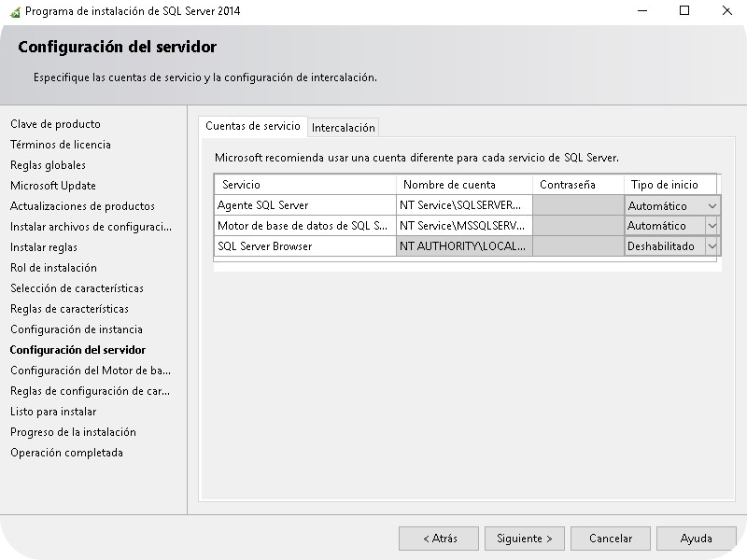Click the Contraseña field for SQL Server Browser
Screen dimensions: 747x560
(578, 246)
